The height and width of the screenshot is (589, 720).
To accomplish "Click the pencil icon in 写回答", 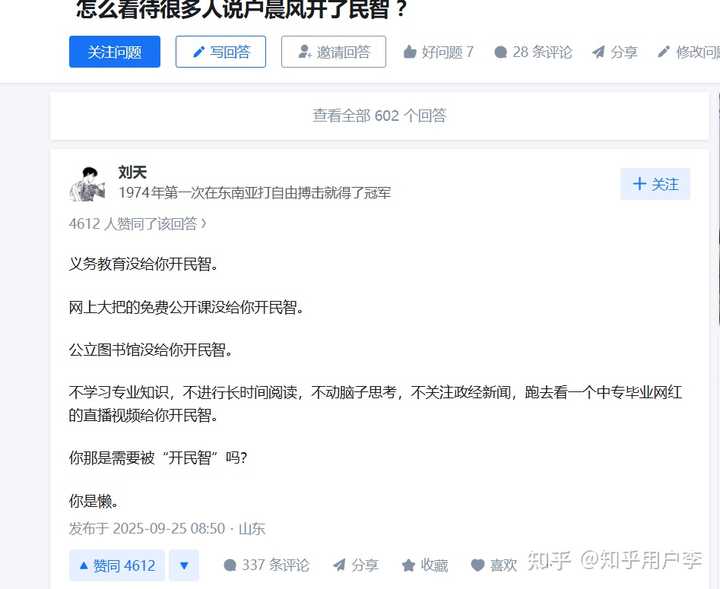I will pyautogui.click(x=199, y=52).
